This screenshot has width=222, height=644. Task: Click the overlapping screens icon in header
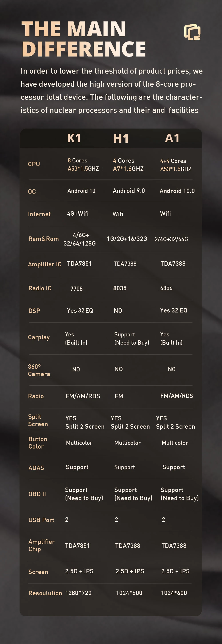coord(192,32)
